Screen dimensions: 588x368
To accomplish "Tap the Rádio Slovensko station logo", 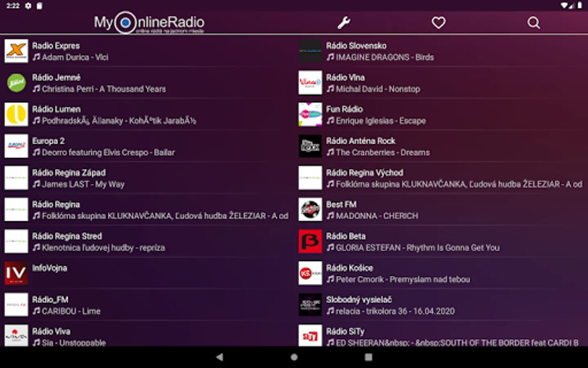I will [x=310, y=51].
